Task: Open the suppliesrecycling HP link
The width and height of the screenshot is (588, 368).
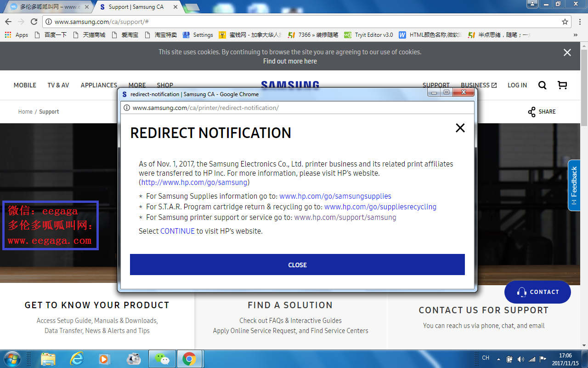Action: pos(380,207)
